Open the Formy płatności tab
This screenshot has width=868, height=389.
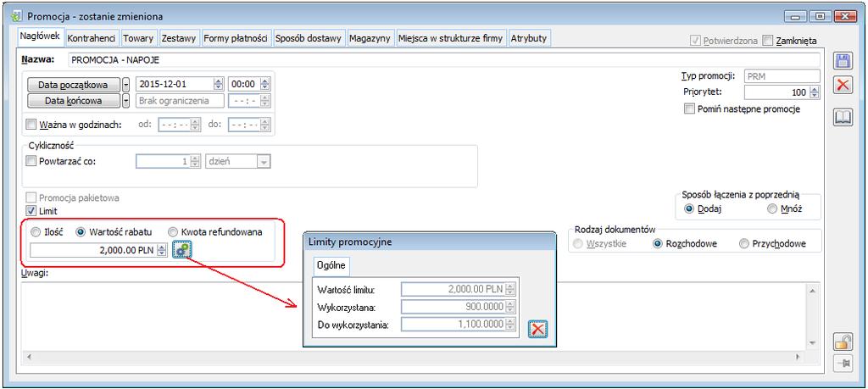tap(236, 38)
